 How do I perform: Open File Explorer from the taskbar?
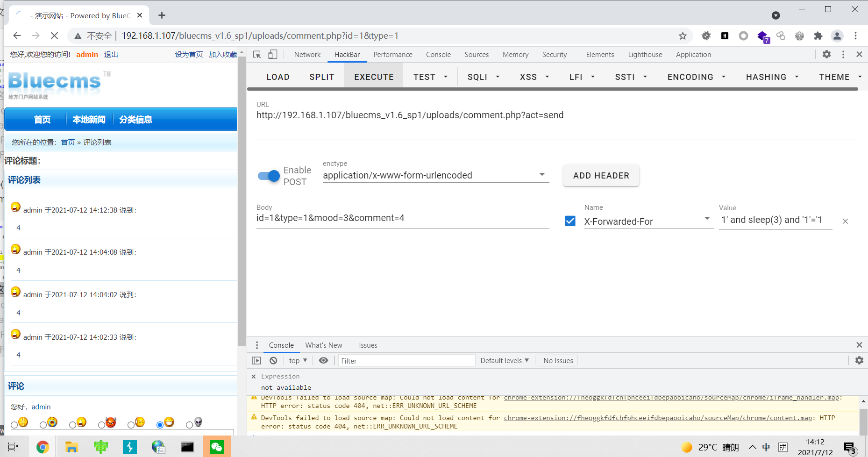click(x=71, y=447)
